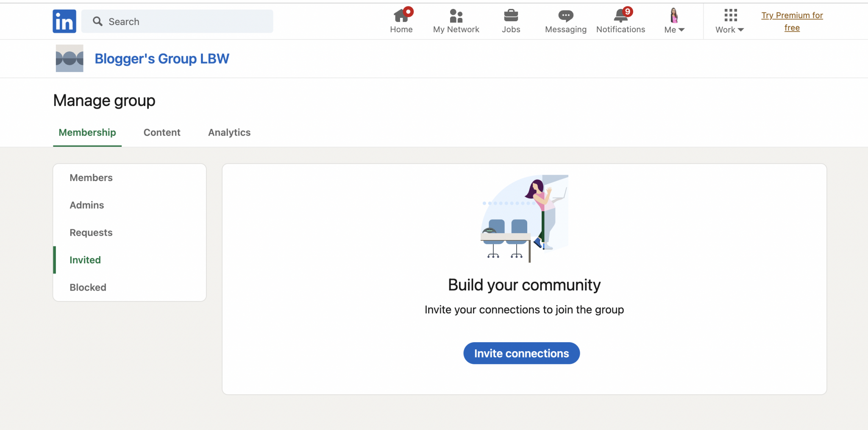Switch to the Analytics tab

229,132
